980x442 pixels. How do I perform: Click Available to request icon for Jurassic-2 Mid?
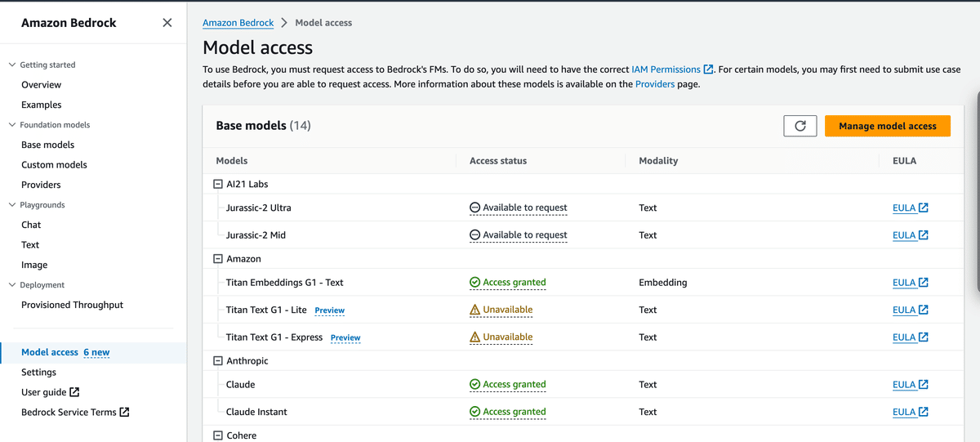pyautogui.click(x=474, y=235)
